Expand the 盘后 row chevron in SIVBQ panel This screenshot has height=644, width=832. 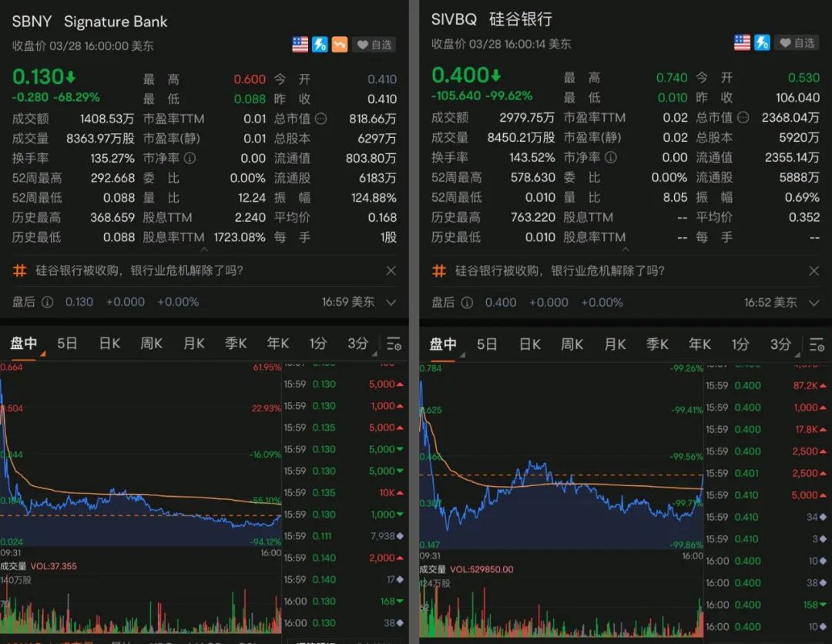(x=814, y=303)
